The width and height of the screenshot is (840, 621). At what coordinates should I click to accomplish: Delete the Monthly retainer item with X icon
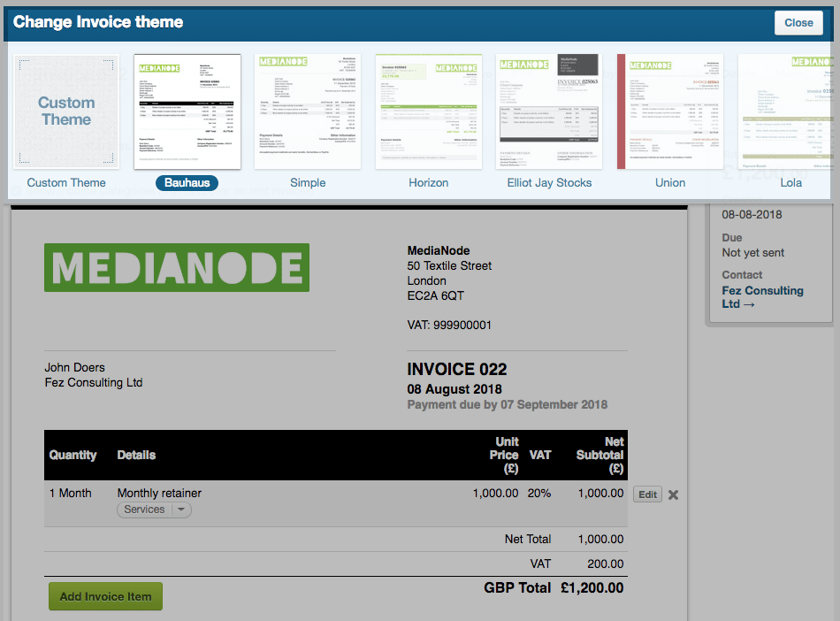click(x=674, y=494)
